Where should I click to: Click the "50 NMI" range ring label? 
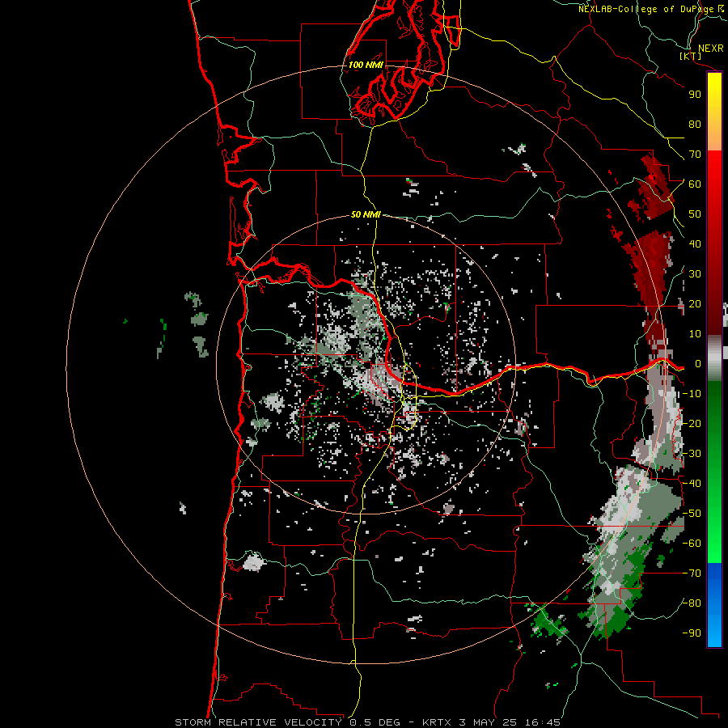pyautogui.click(x=366, y=214)
